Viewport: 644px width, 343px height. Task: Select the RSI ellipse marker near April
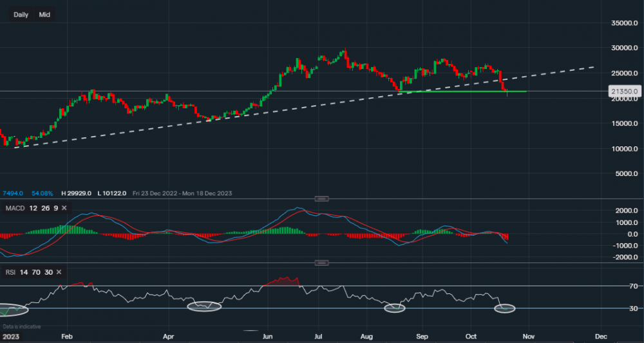204,307
